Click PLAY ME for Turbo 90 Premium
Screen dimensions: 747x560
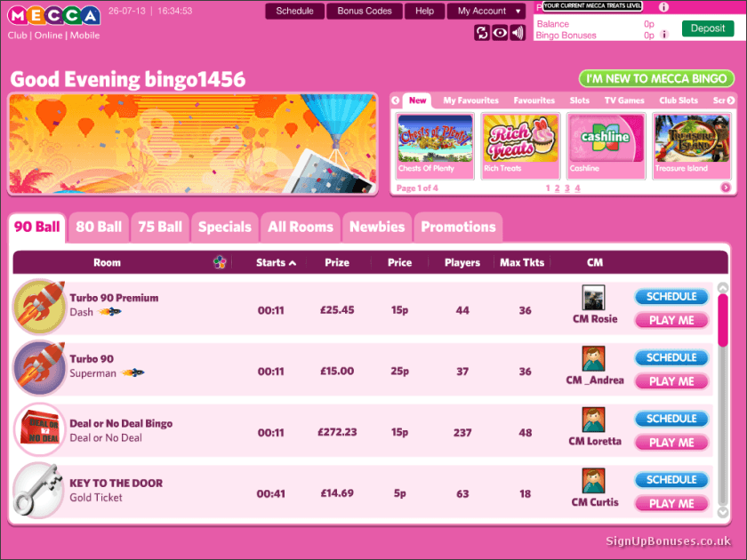tap(671, 321)
